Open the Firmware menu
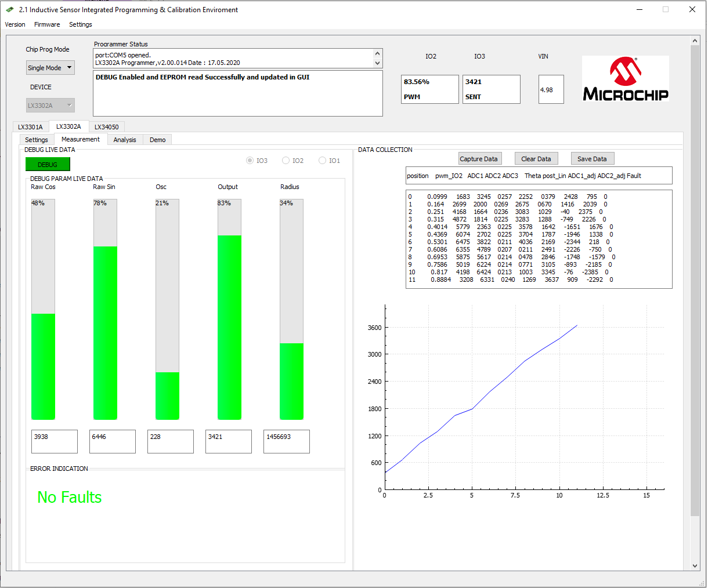The width and height of the screenshot is (708, 588). (x=47, y=24)
